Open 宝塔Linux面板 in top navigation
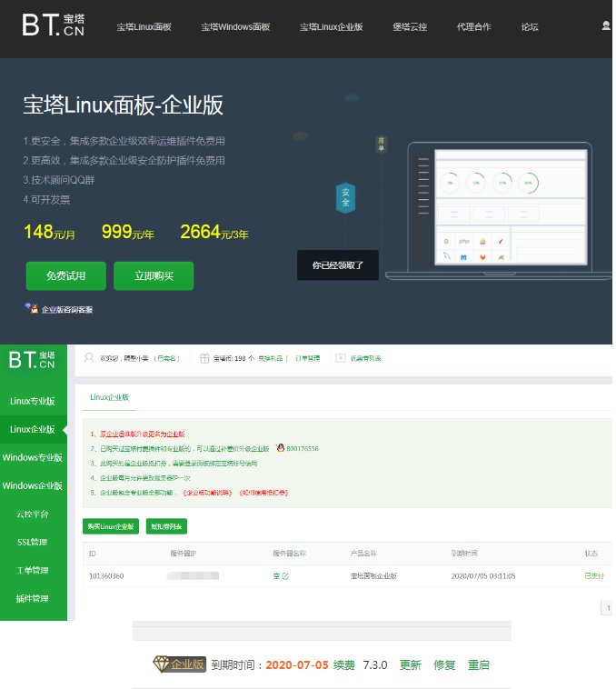The image size is (616, 689). point(144,26)
